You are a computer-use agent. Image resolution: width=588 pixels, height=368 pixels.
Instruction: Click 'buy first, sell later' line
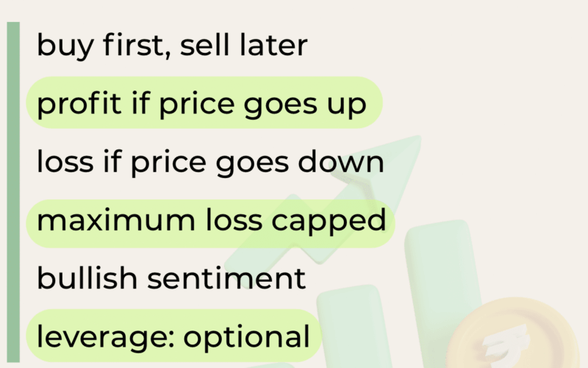pos(172,45)
